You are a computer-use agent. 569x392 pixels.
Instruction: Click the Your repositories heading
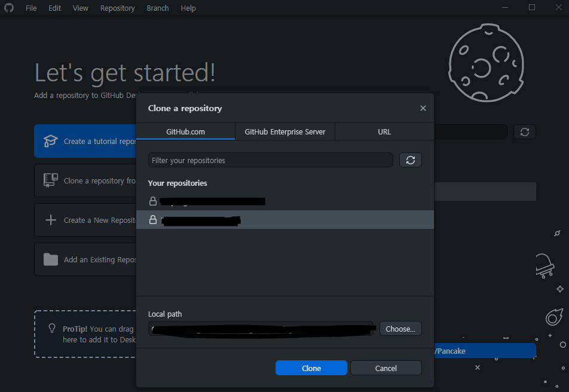coord(178,183)
